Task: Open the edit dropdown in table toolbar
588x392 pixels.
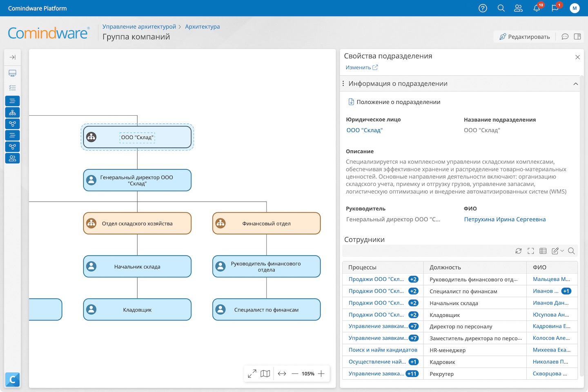Action: coord(558,251)
